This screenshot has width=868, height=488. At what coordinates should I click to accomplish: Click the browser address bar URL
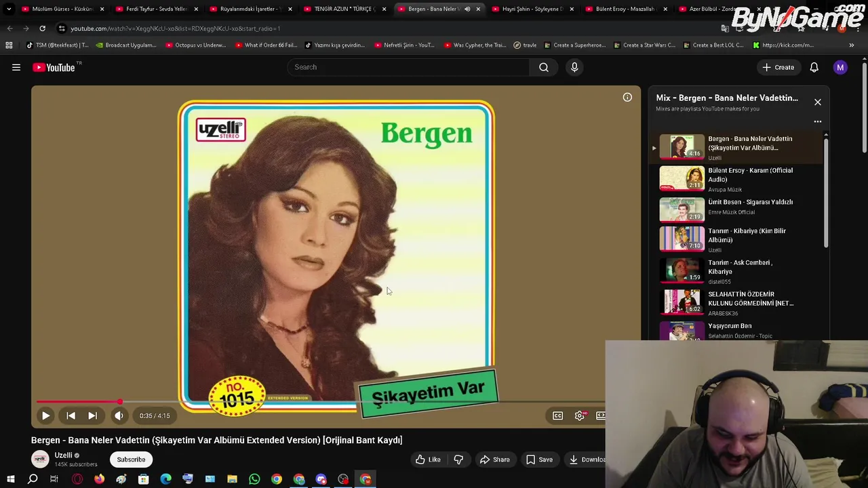175,28
